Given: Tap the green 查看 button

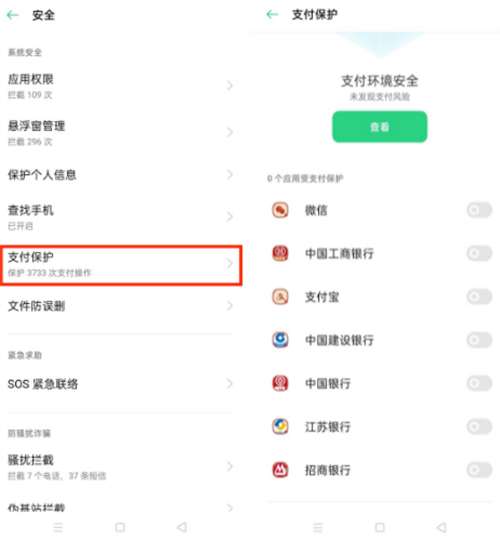Looking at the screenshot, I should [x=380, y=127].
